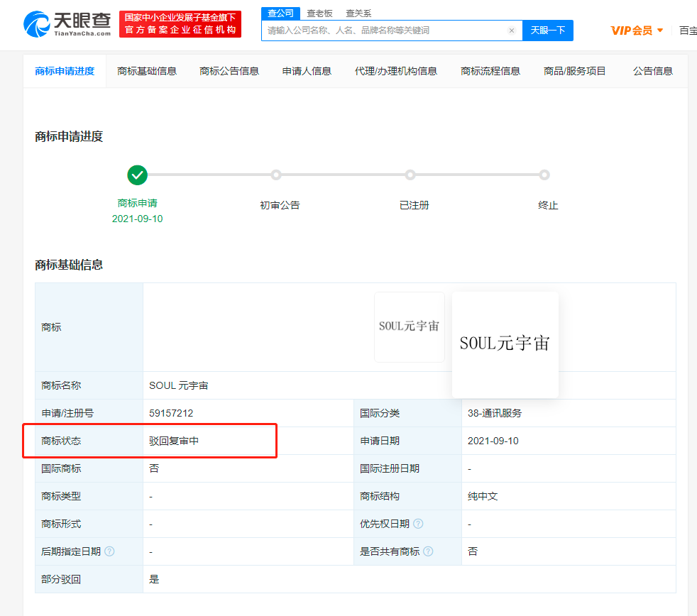The height and width of the screenshot is (616, 697).
Task: Click the green date under 商标申请 step
Action: pyautogui.click(x=138, y=219)
